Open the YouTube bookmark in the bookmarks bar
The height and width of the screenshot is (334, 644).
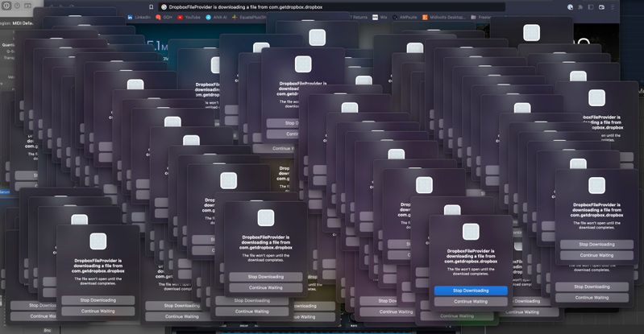pyautogui.click(x=189, y=17)
